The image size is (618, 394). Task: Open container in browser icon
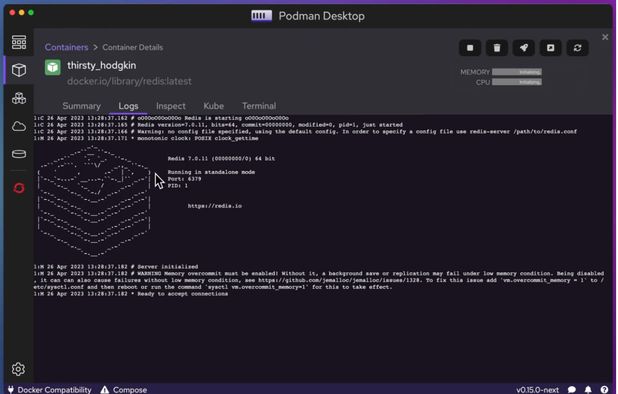coord(550,48)
